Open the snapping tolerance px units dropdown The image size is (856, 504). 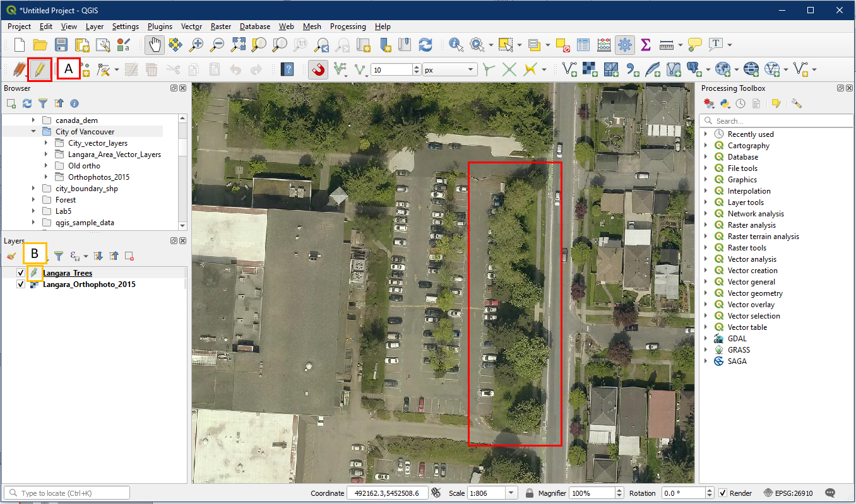click(449, 69)
